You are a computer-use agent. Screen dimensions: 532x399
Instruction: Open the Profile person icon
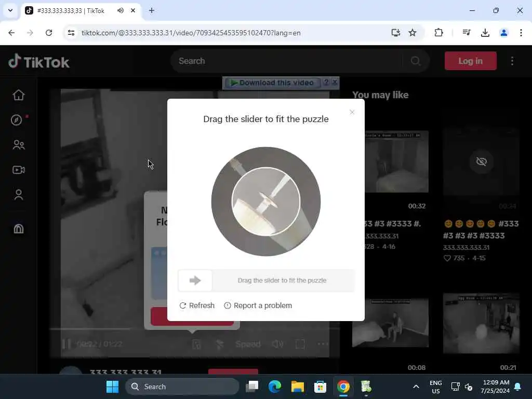coord(19,195)
